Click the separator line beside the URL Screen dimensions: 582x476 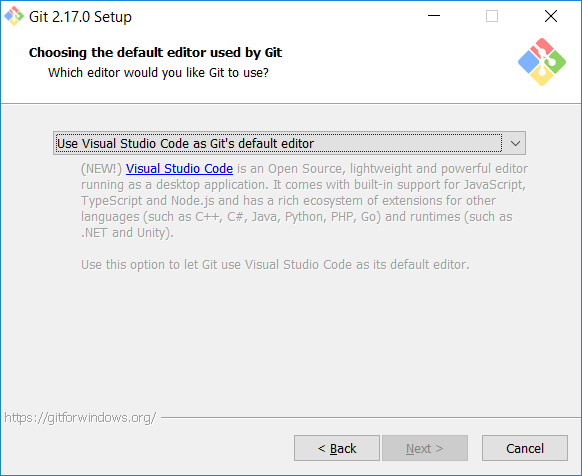370,418
